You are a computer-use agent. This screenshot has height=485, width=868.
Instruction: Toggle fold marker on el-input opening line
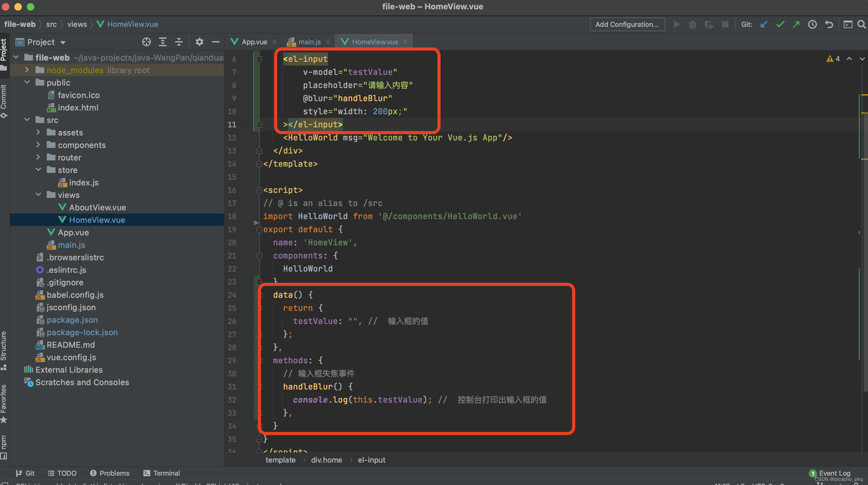[x=259, y=59]
